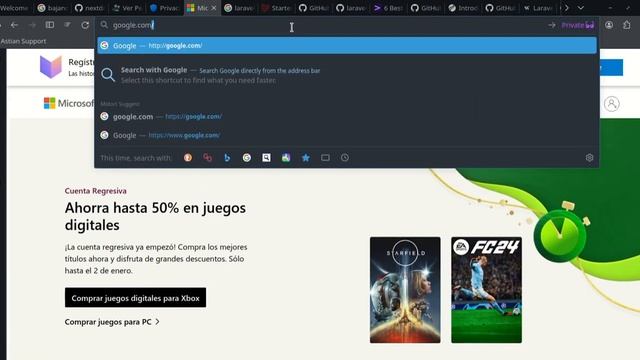Image resolution: width=640 pixels, height=360 pixels.
Task: Click the go arrow in address bar
Action: pyautogui.click(x=551, y=25)
